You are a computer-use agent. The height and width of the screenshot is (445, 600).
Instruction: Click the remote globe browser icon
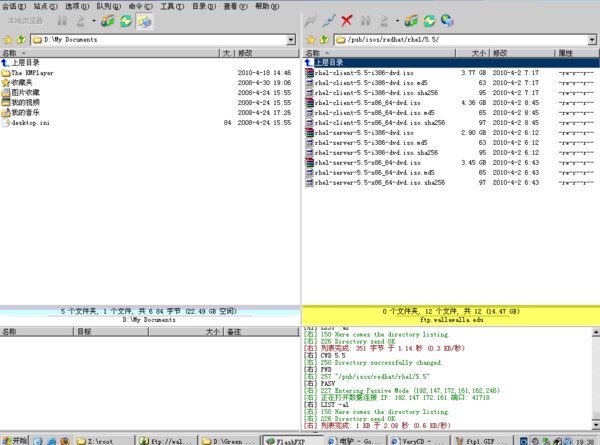pyautogui.click(x=445, y=20)
